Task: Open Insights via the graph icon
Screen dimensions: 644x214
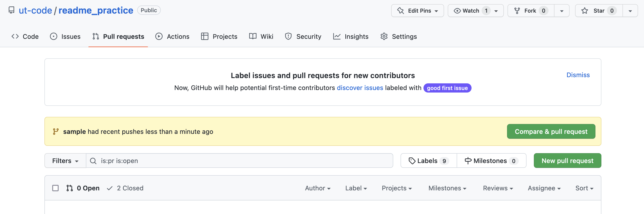Action: [336, 36]
